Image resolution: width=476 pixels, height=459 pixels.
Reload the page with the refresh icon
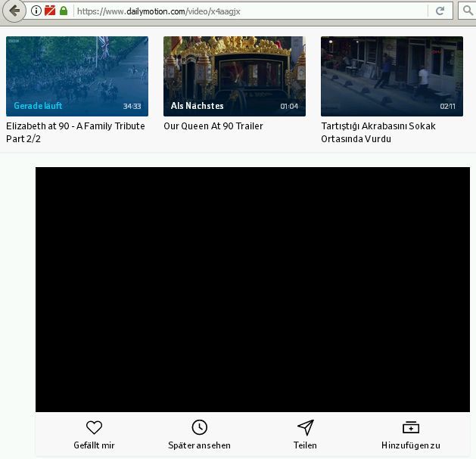(440, 11)
